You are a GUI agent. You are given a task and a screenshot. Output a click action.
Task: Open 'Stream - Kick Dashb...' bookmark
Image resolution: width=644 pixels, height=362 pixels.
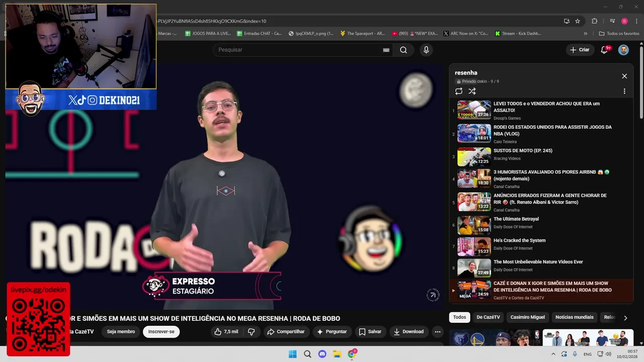point(518,34)
